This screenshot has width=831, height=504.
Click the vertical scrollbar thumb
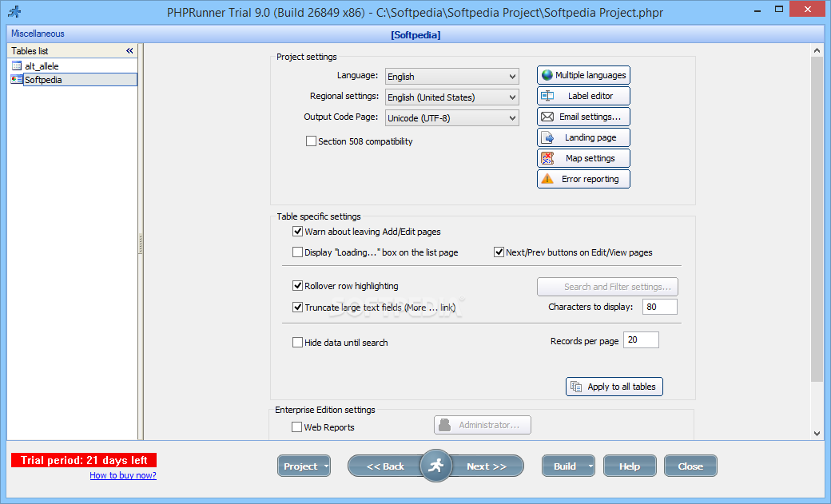click(817, 219)
